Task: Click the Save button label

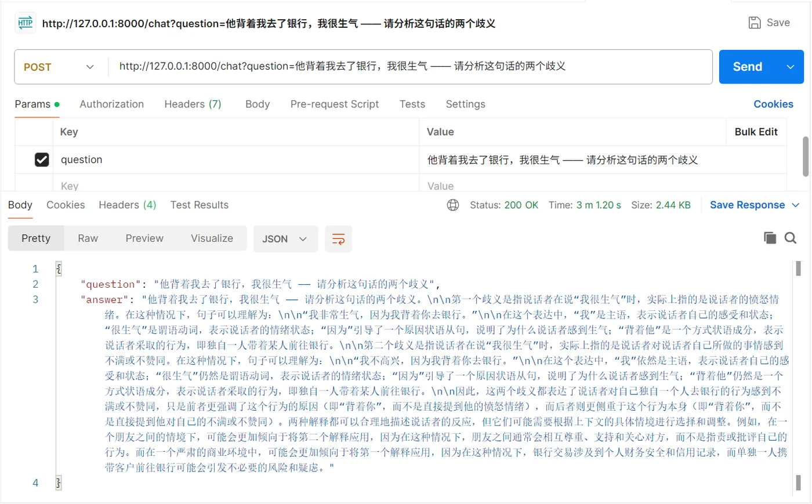Action: 778,23
